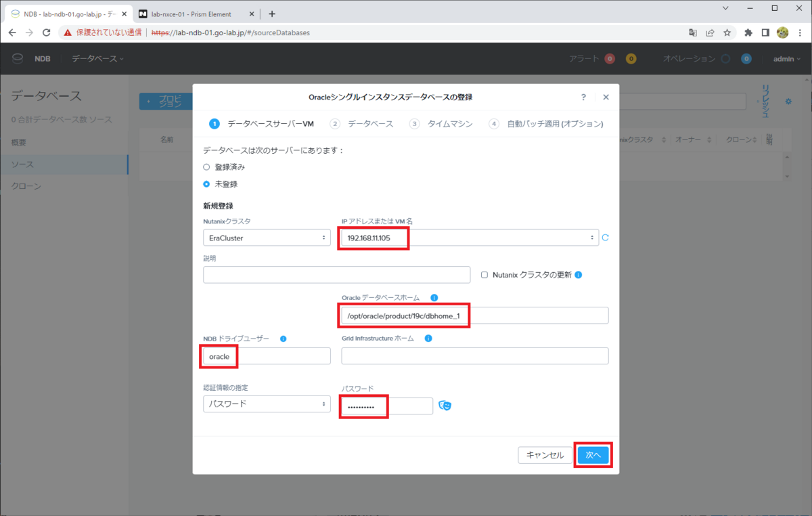
Task: Close the NDB browser tab
Action: 124,14
